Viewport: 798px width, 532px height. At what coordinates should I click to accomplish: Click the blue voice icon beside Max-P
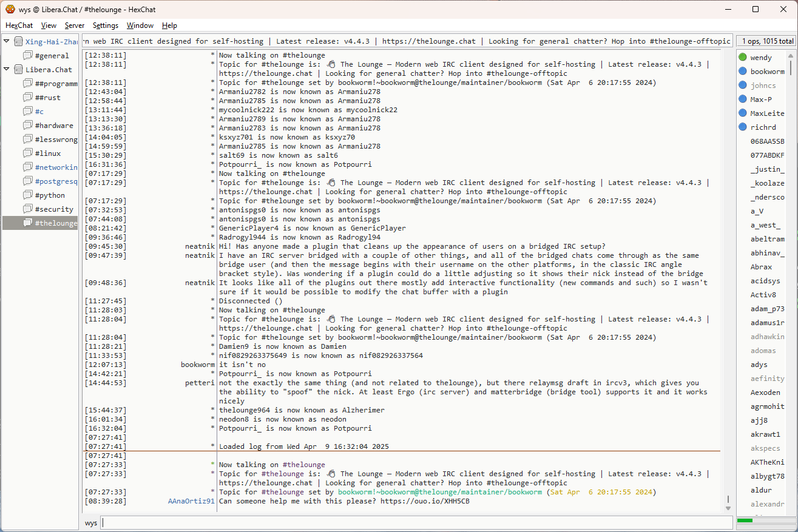743,99
